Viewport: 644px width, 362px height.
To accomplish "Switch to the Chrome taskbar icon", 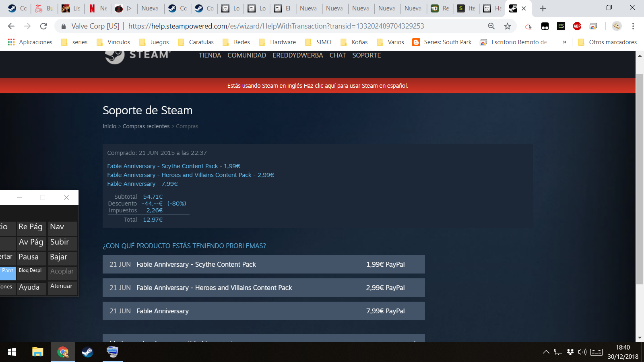I will [x=63, y=352].
